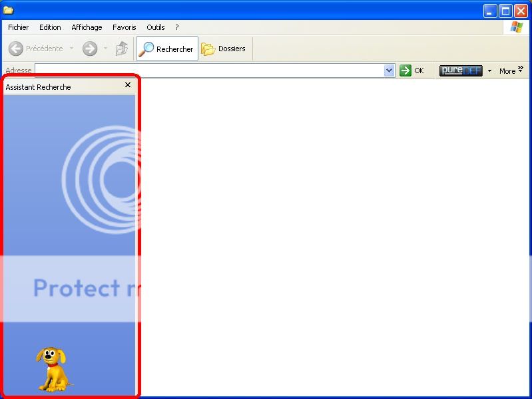Expand the Précédente history dropdown arrow
The image size is (532, 399).
coord(72,49)
